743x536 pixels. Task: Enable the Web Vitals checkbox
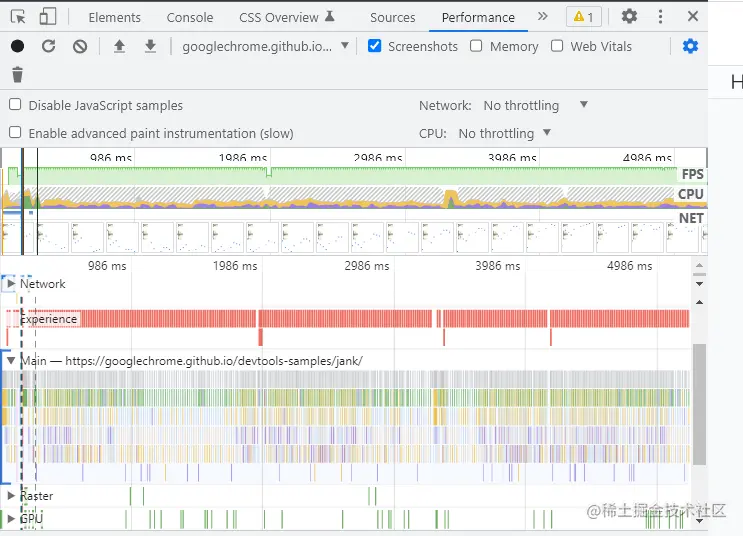(x=557, y=46)
